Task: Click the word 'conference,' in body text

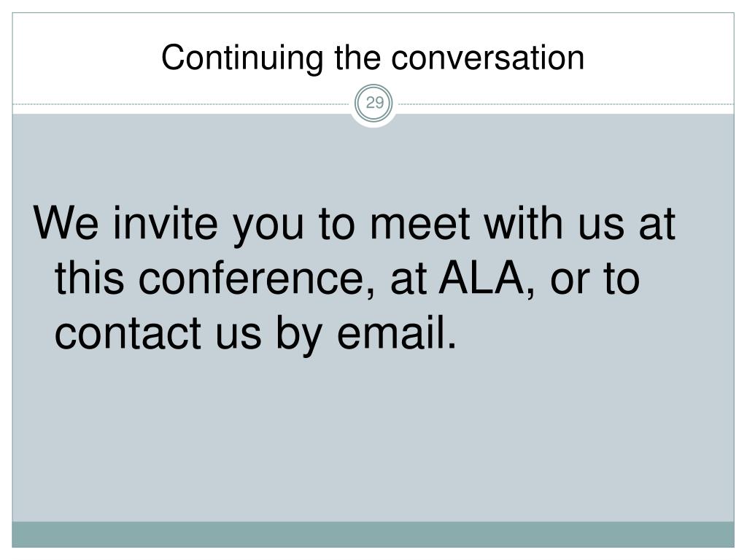Action: (256, 279)
